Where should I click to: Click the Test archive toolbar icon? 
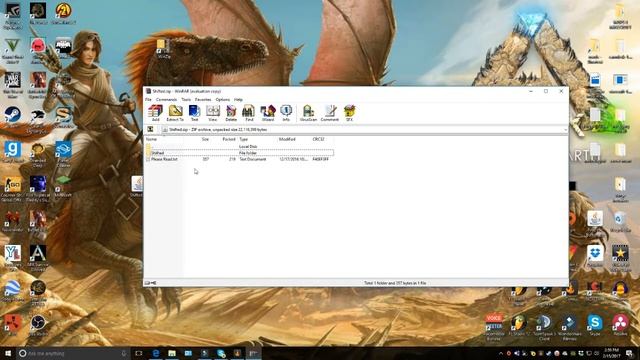(194, 113)
